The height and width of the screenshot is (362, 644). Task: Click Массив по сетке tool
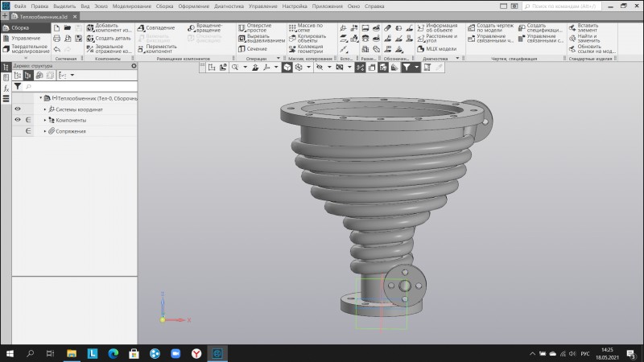306,28
